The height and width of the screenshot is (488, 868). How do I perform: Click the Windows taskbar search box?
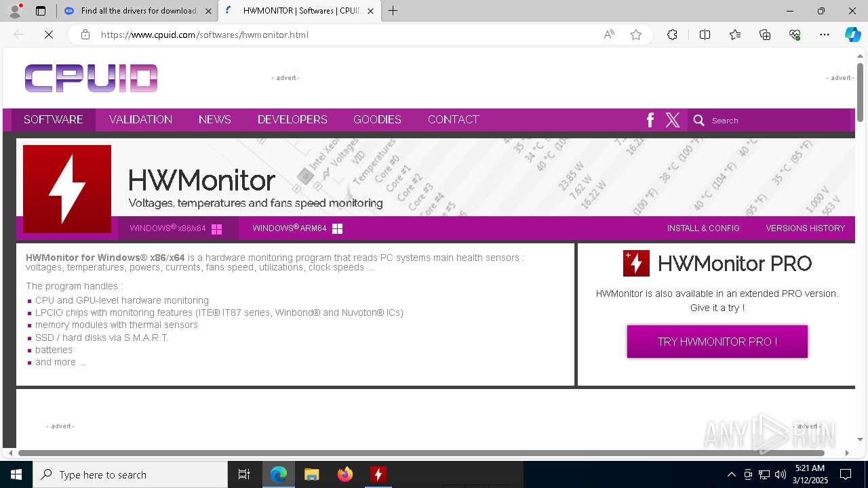[130, 474]
